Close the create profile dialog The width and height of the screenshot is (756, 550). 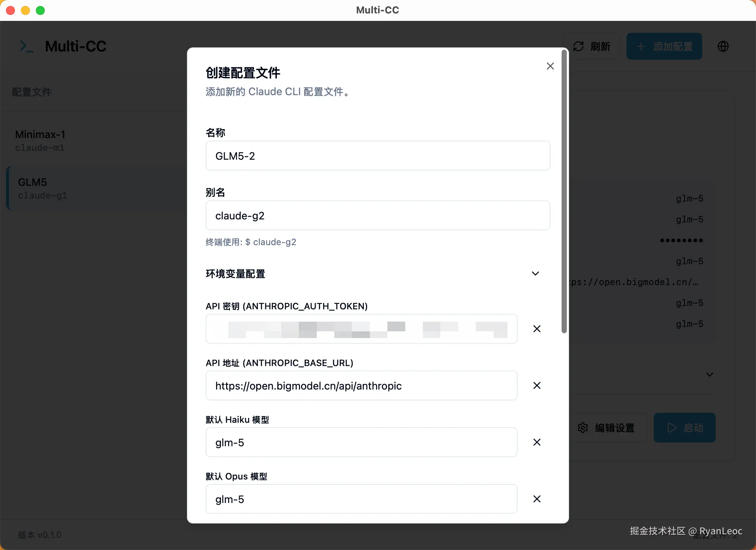550,66
